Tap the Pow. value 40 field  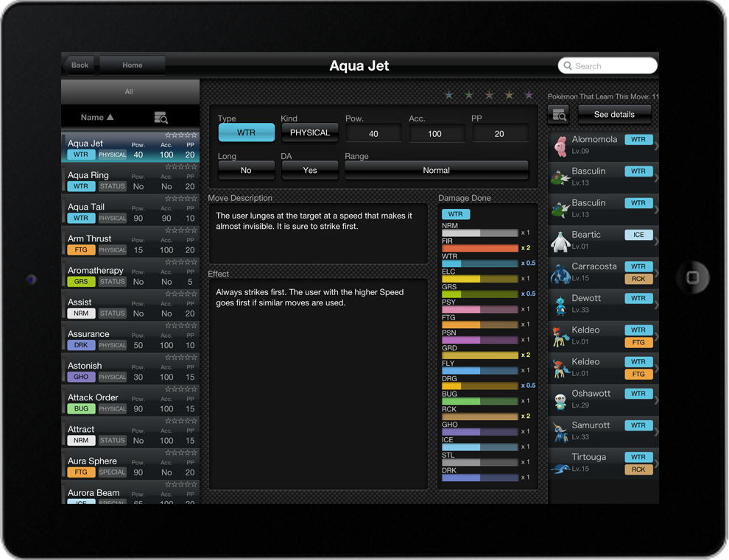373,134
